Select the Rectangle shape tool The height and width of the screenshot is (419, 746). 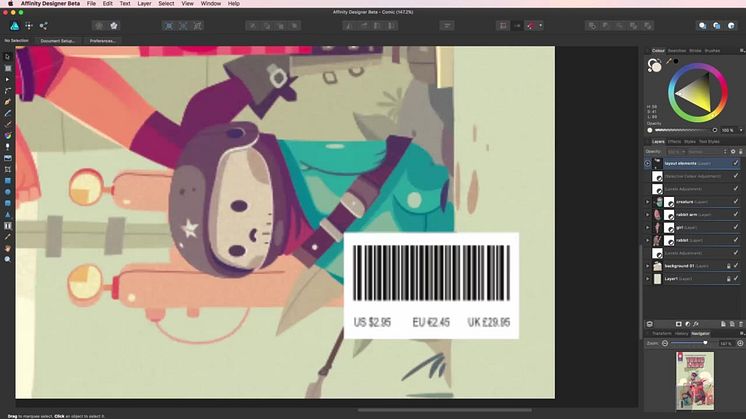(7, 181)
